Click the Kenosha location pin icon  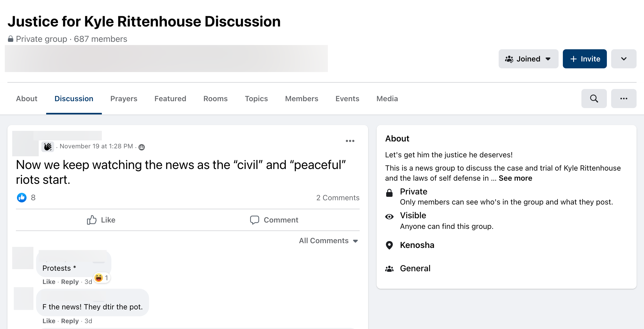tap(389, 245)
